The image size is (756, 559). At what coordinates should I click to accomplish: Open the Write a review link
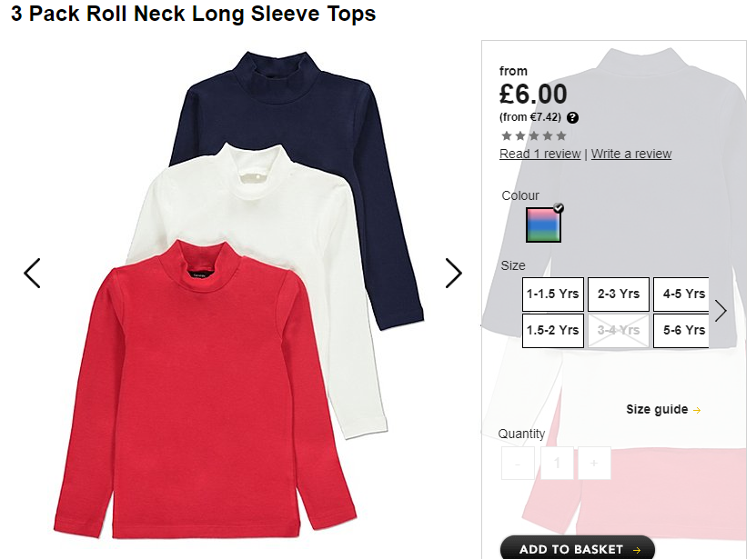pyautogui.click(x=631, y=154)
